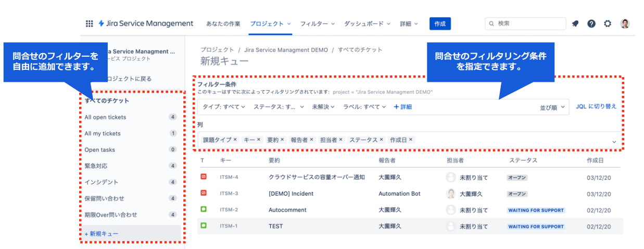Screen dimensions: 644x249
Task: Sort by the 報告者 column header
Action: coord(387,160)
